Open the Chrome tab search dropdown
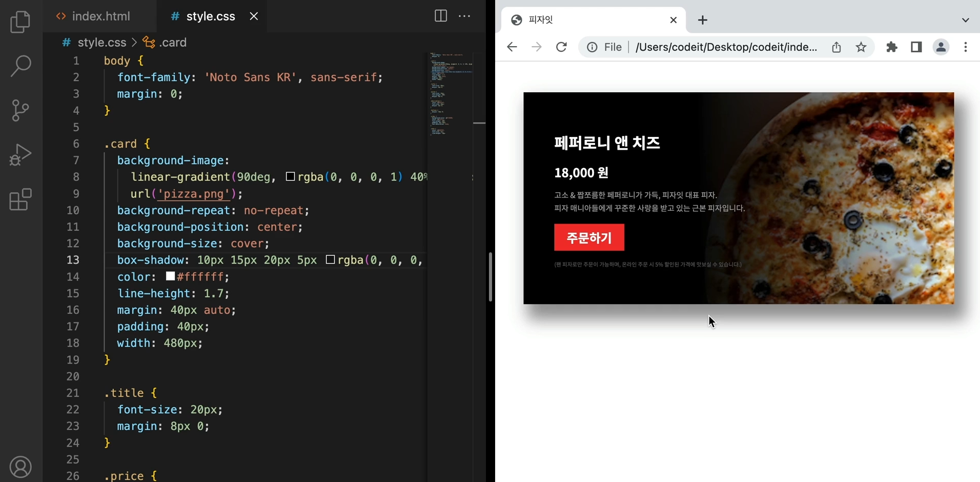The width and height of the screenshot is (980, 482). pyautogui.click(x=966, y=20)
